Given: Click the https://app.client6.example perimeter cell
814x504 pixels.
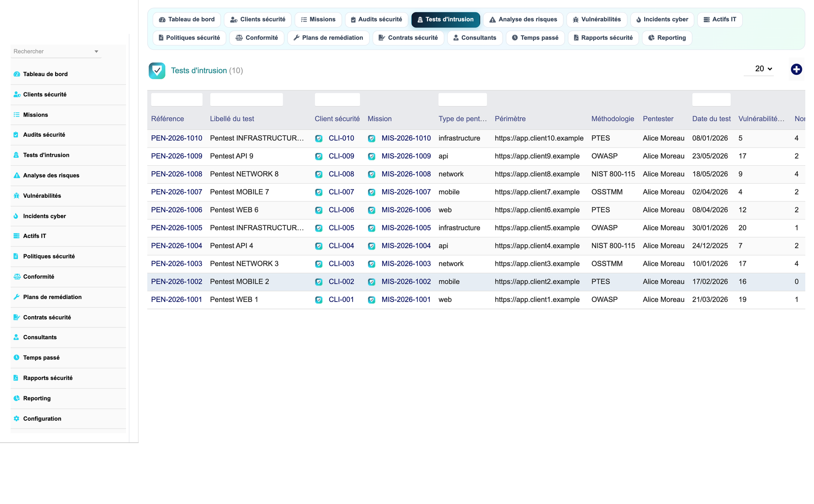Looking at the screenshot, I should (x=537, y=210).
